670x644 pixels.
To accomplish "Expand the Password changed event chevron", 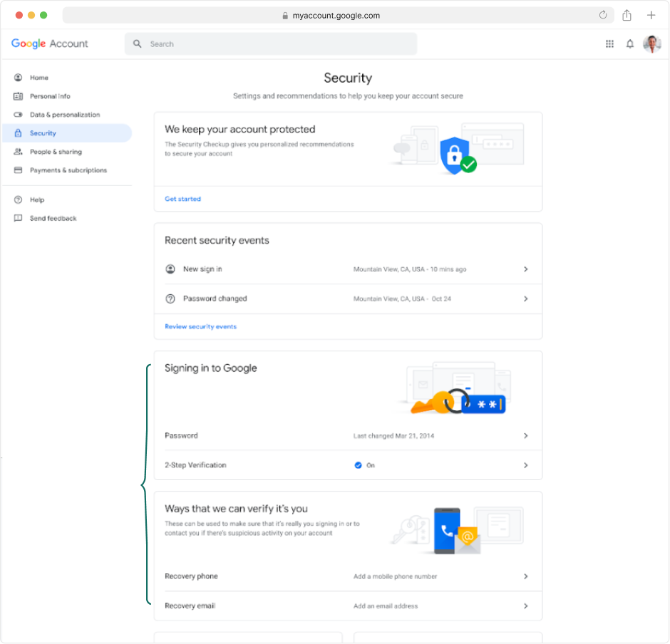I will (x=525, y=298).
